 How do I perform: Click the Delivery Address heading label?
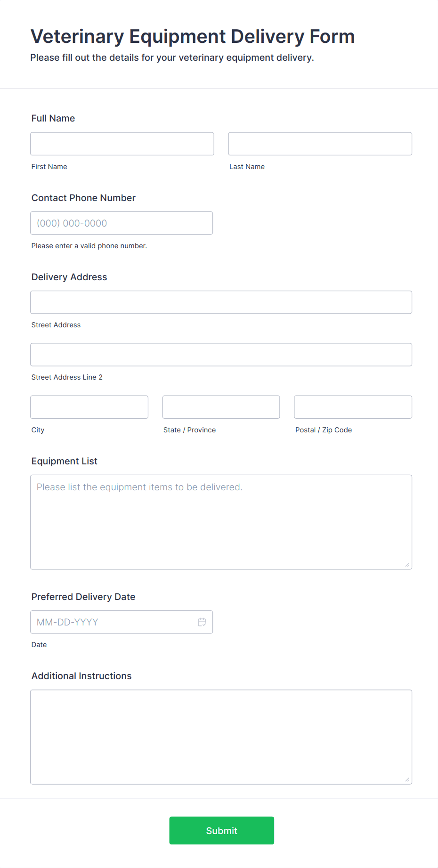point(69,277)
